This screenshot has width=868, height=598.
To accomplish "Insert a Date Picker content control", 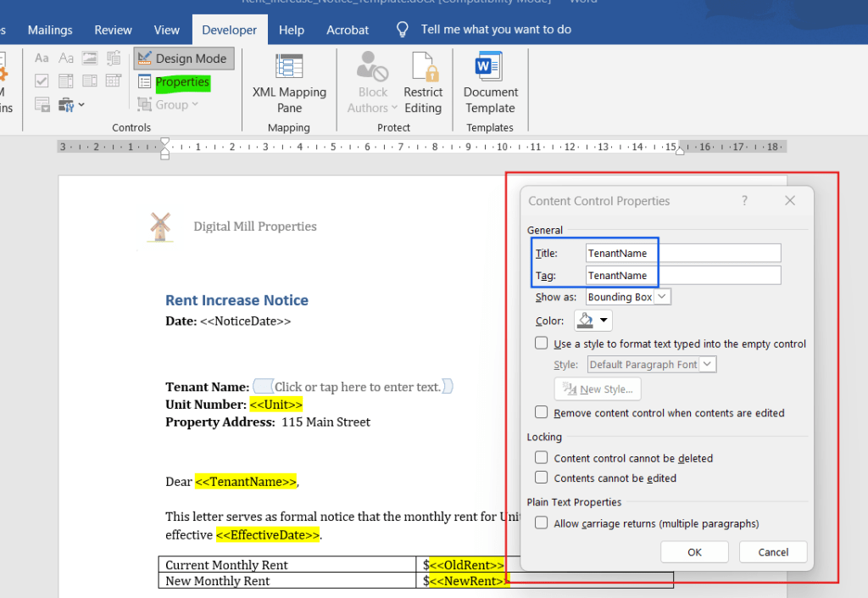I will (x=114, y=81).
